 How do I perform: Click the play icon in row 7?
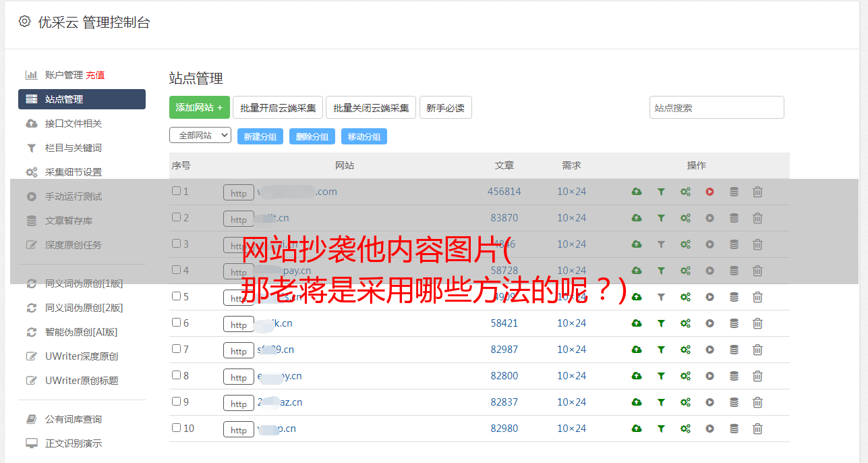(710, 350)
